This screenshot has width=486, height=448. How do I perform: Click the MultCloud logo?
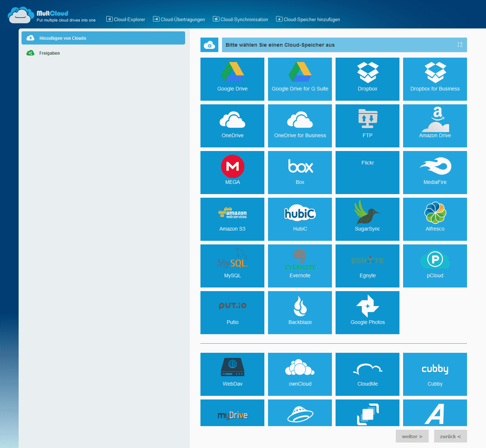pos(51,15)
